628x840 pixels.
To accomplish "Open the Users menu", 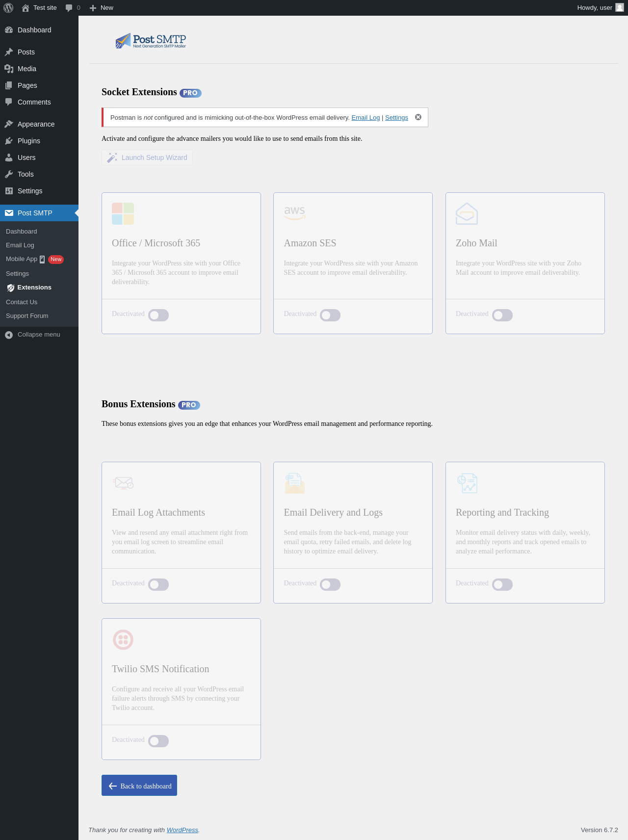I will click(x=39, y=157).
